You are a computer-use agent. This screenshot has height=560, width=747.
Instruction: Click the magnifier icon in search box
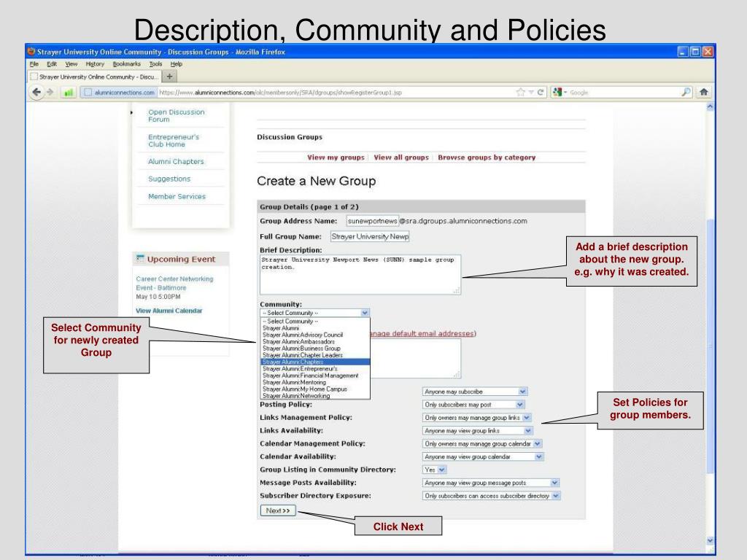click(x=686, y=92)
